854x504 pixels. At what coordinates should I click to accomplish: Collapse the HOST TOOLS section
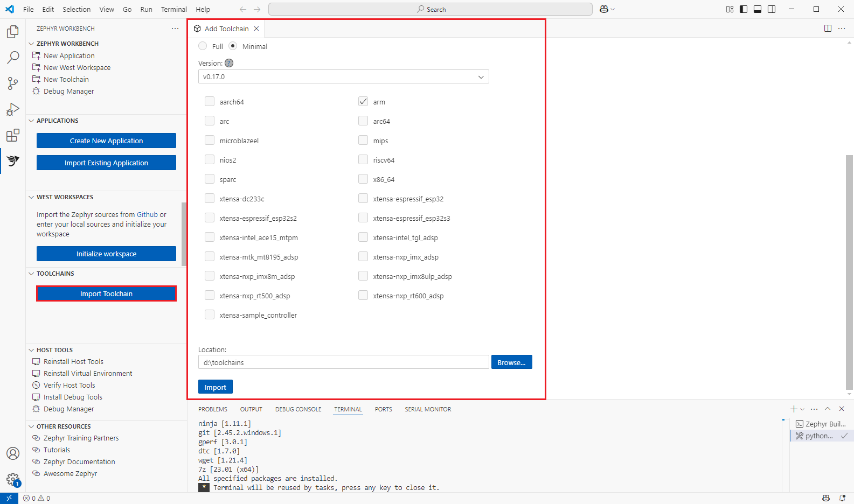(x=31, y=350)
